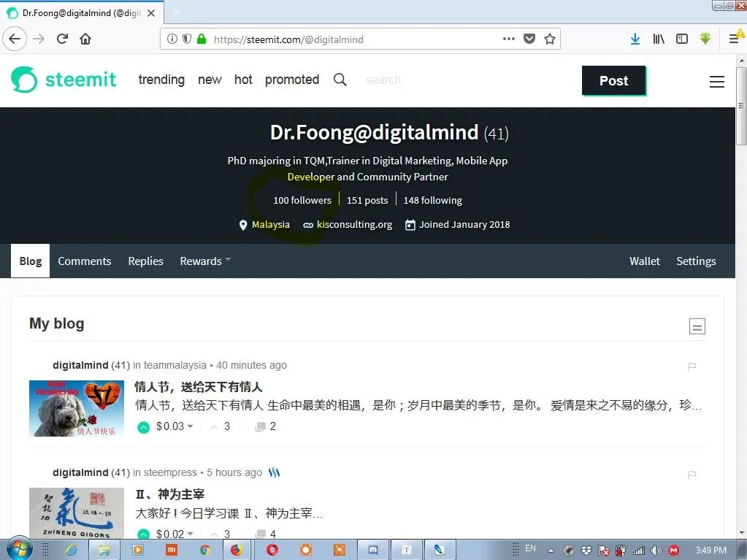Viewport: 747px width, 560px height.
Task: Click the Steemit search magnifier icon
Action: 340,80
